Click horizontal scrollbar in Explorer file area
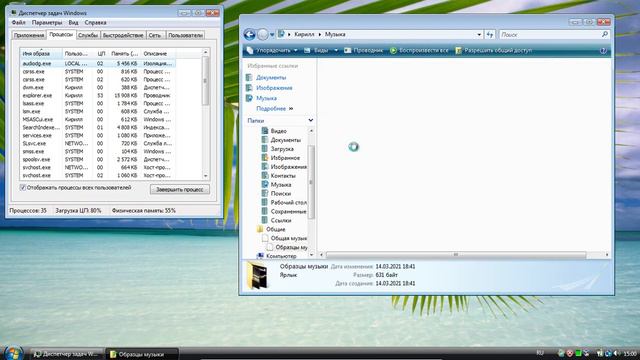 [456, 255]
